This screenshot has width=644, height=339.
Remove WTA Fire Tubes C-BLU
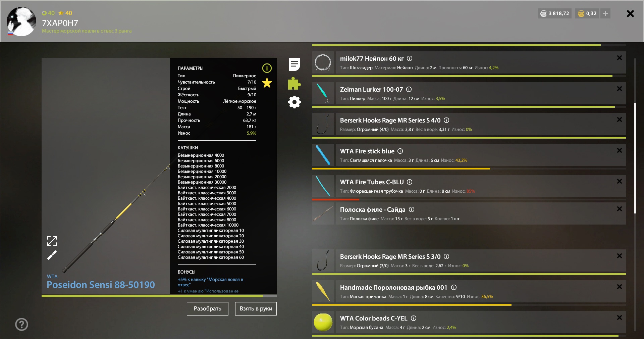point(619,181)
